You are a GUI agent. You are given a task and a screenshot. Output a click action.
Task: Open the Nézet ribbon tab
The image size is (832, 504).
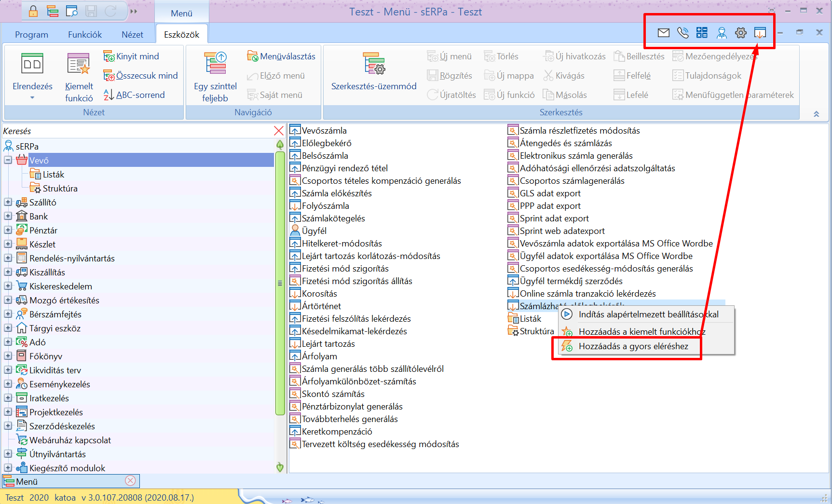tap(132, 35)
